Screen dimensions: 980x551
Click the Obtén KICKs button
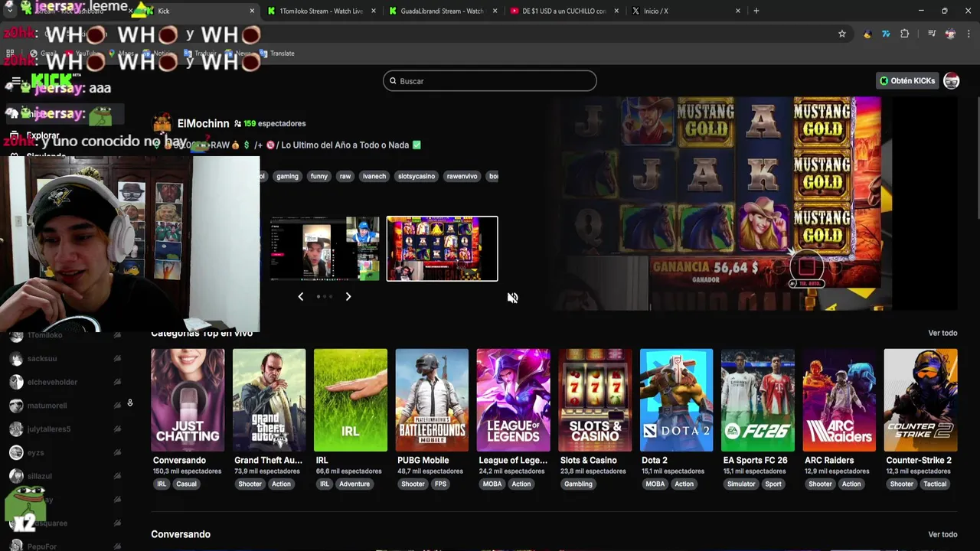[908, 80]
